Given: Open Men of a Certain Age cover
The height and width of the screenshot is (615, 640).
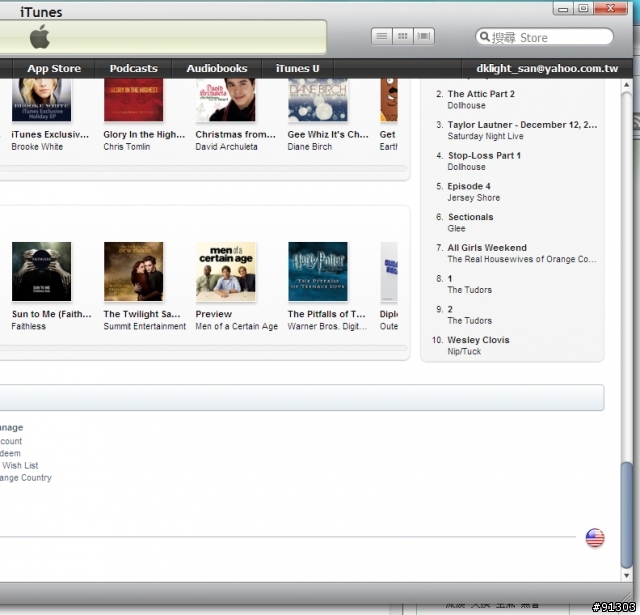Looking at the screenshot, I should click(226, 271).
